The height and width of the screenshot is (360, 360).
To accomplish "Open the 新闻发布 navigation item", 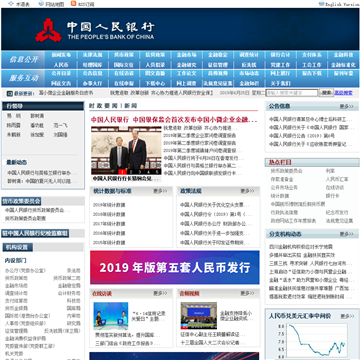I will pos(61,55).
